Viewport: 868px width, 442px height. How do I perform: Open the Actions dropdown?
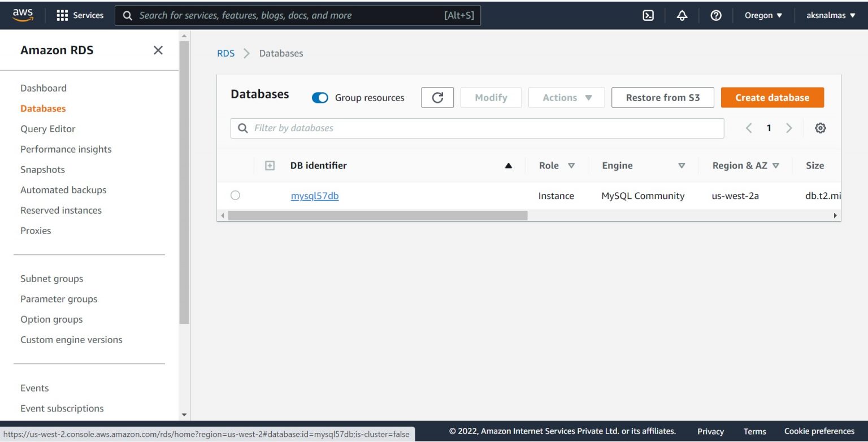tap(566, 97)
